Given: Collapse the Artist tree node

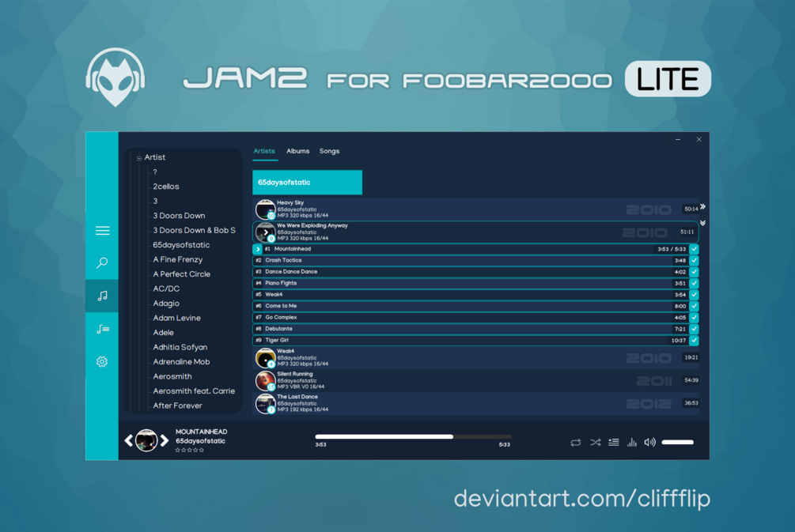Looking at the screenshot, I should pyautogui.click(x=139, y=159).
